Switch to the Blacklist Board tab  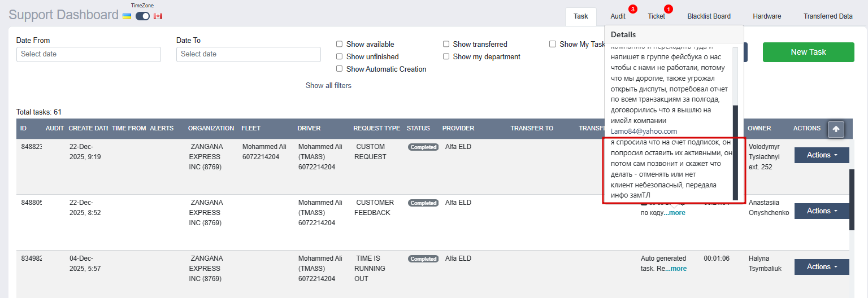[x=709, y=16]
